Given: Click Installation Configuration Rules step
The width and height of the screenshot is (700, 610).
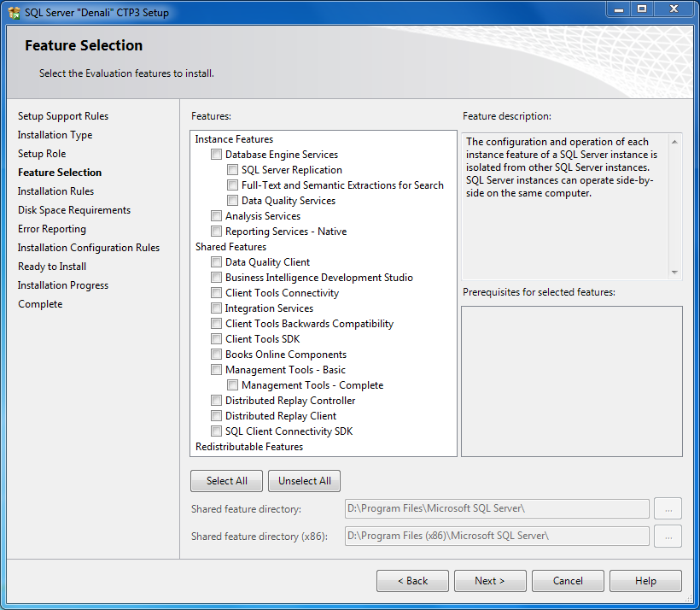Looking at the screenshot, I should coord(89,248).
